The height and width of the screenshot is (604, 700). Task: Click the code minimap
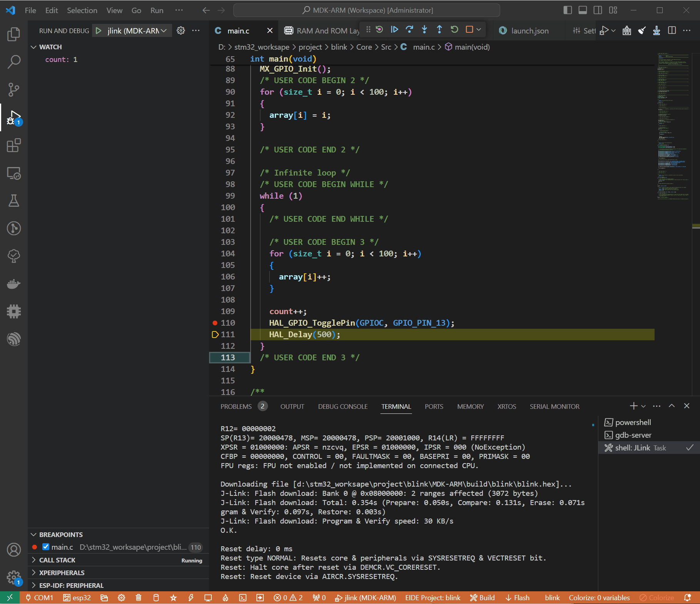673,127
